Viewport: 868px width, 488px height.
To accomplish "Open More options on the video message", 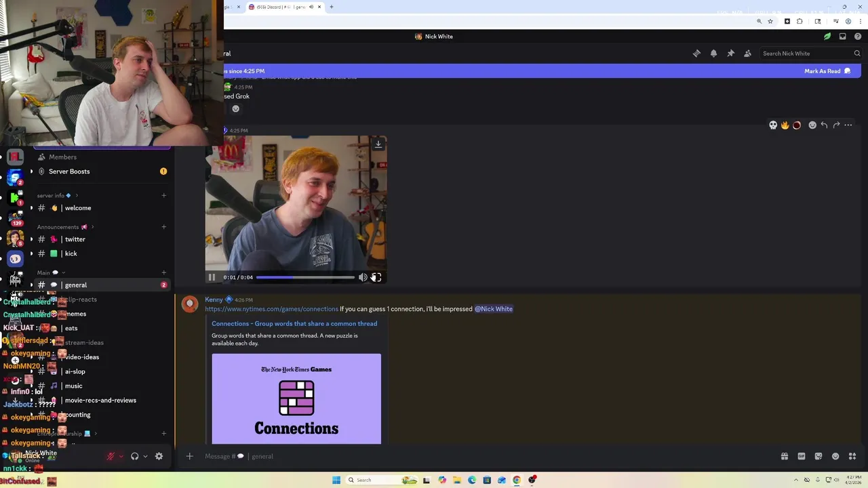I will 848,125.
